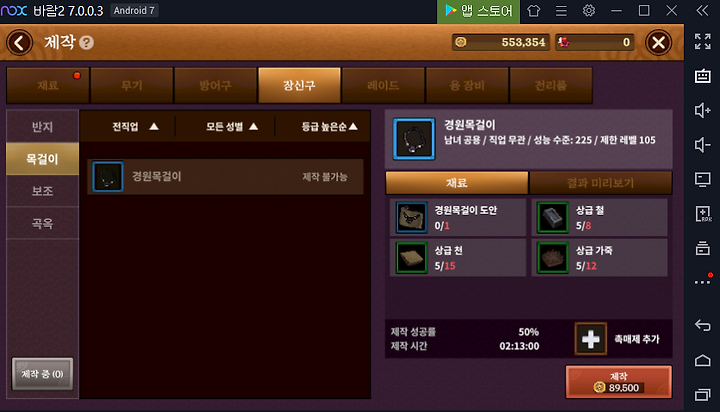Open the 앱 스토어 button
Viewport: 720px width, 412px height.
tap(478, 11)
